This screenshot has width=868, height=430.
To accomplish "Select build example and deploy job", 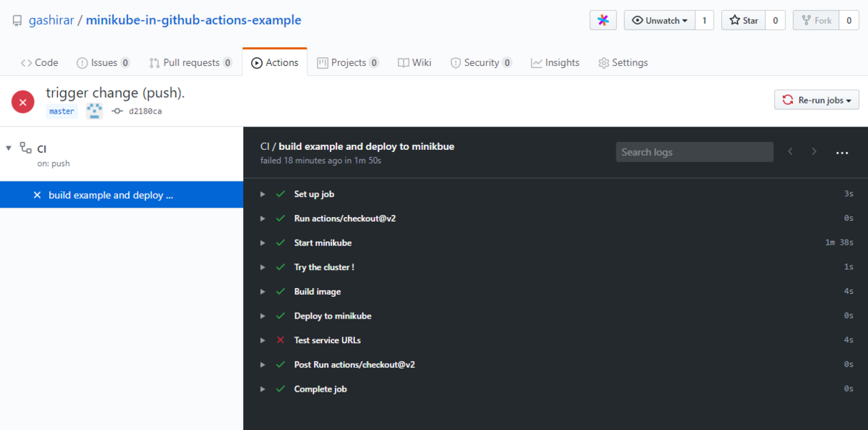I will point(122,195).
